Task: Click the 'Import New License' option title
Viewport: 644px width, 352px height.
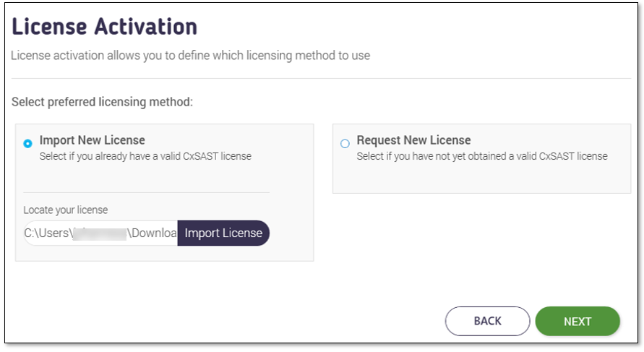Action: [x=92, y=140]
